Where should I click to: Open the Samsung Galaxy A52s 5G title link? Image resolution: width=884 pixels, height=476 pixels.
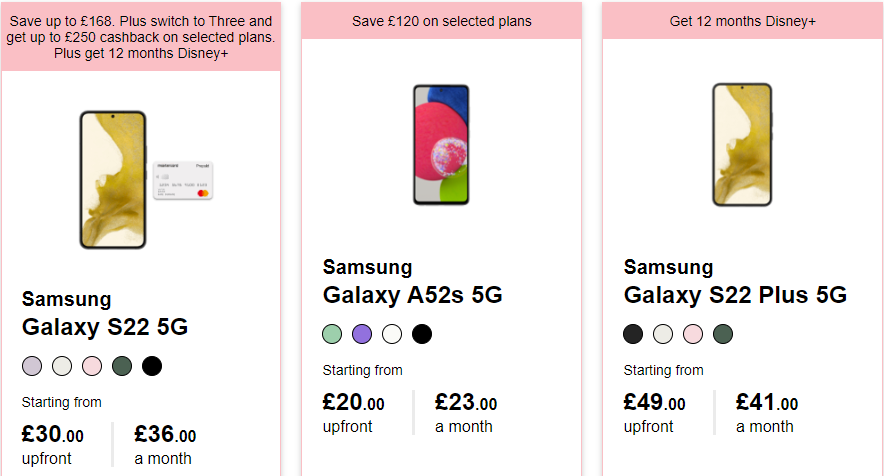coord(412,281)
